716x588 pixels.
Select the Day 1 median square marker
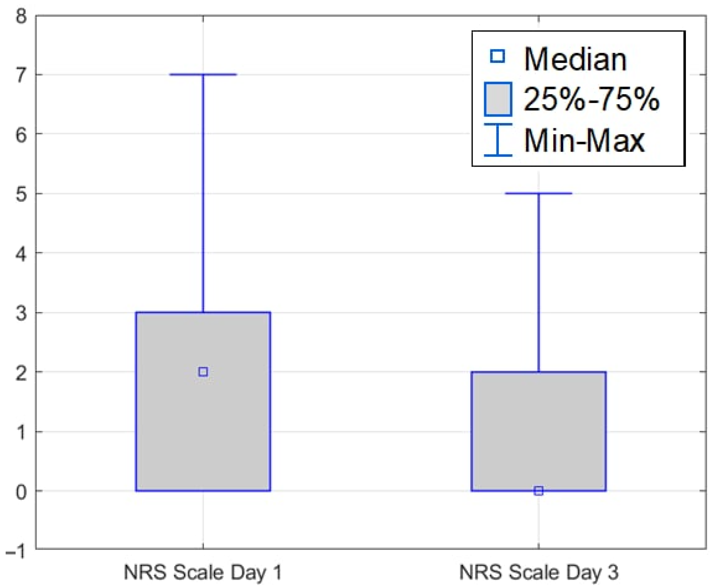click(203, 372)
